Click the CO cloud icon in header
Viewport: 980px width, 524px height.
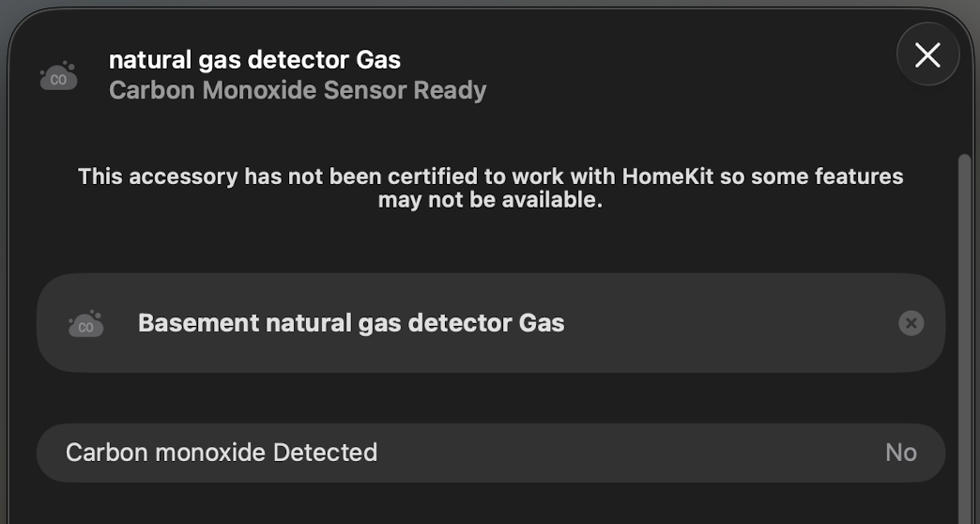[x=58, y=76]
